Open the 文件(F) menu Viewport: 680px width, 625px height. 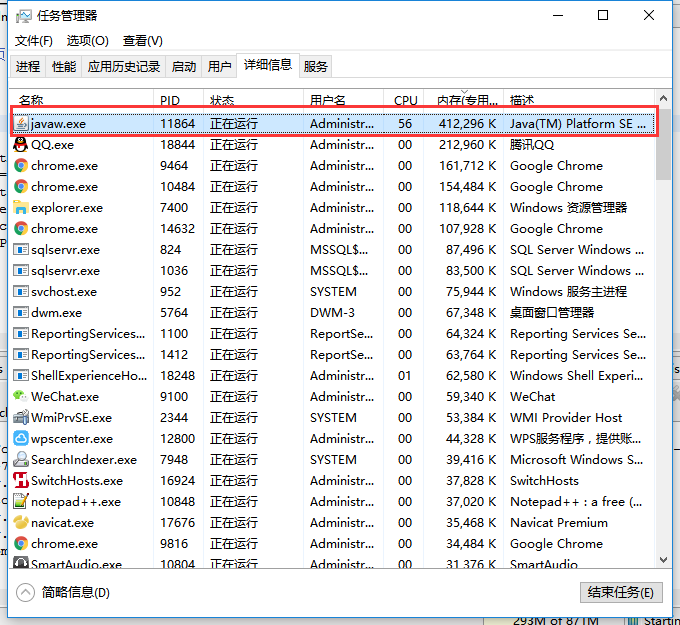[34, 41]
